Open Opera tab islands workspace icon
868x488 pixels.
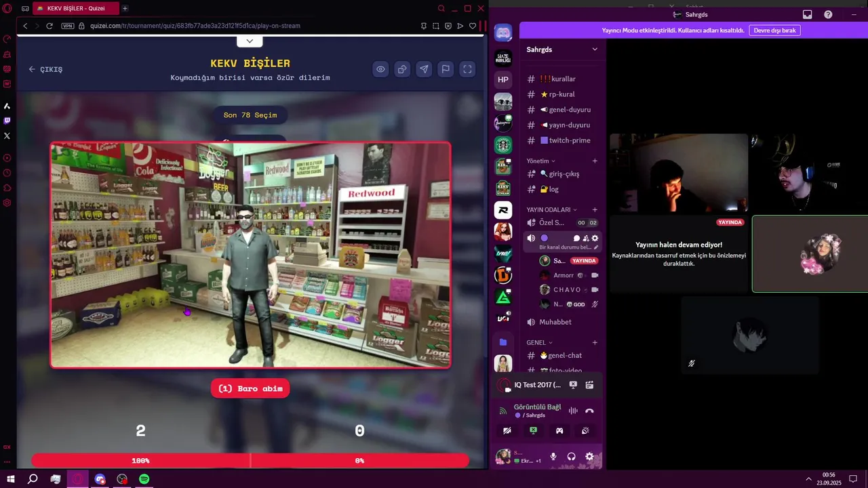tap(25, 8)
